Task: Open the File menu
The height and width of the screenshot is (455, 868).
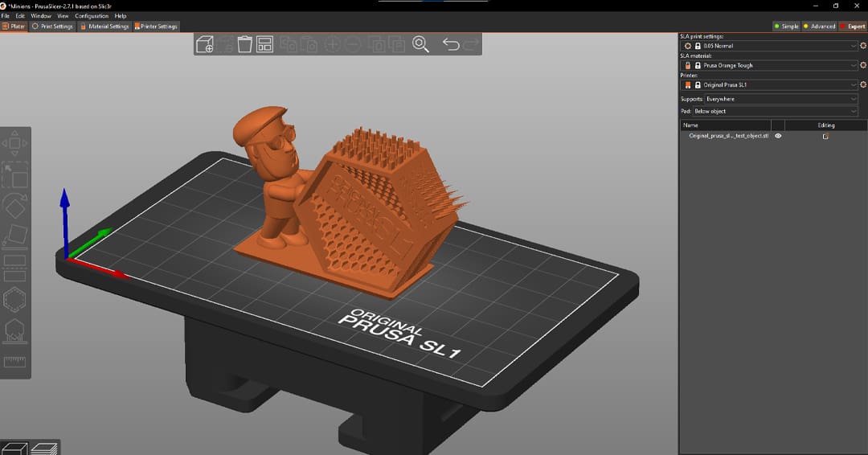Action: pyautogui.click(x=6, y=16)
